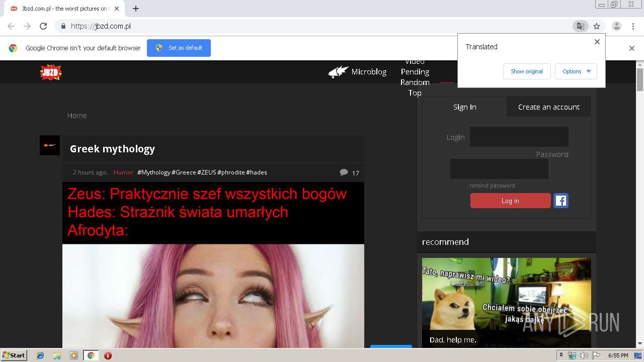Switch to the Sign In tab
644x362 pixels.
point(464,107)
